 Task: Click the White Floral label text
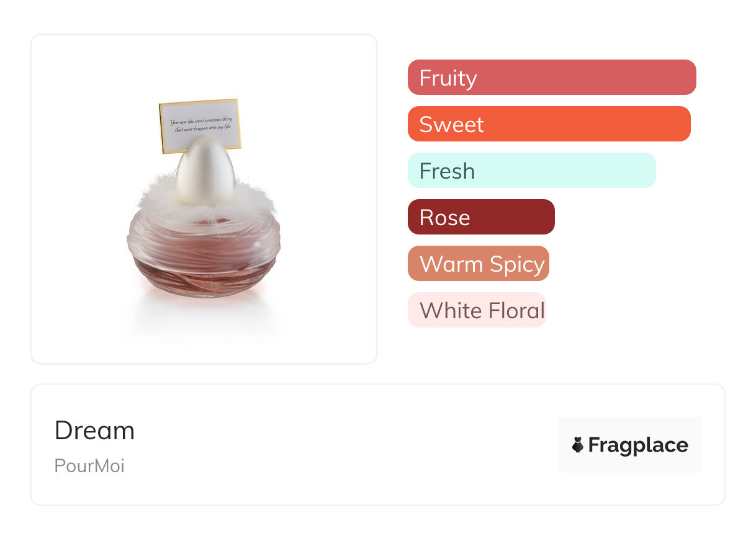pyautogui.click(x=482, y=310)
